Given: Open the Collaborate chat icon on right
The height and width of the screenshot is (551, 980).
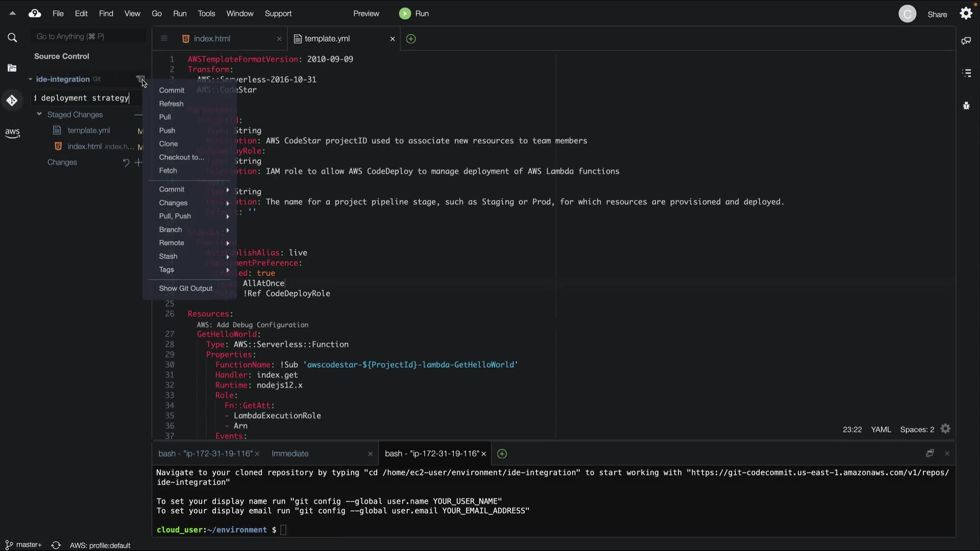Looking at the screenshot, I should coord(966,41).
